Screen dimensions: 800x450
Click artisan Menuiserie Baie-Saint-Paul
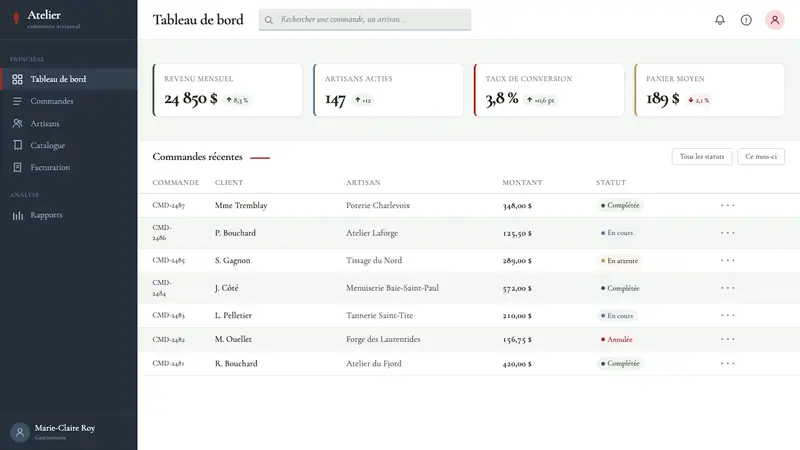(392, 288)
